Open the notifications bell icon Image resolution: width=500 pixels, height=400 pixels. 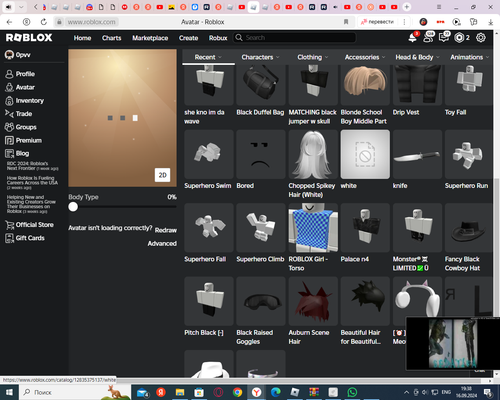pyautogui.click(x=412, y=38)
